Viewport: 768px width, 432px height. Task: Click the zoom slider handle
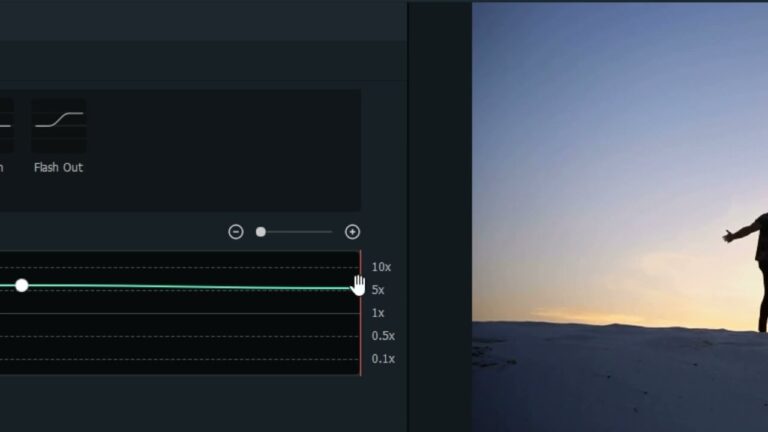[261, 232]
